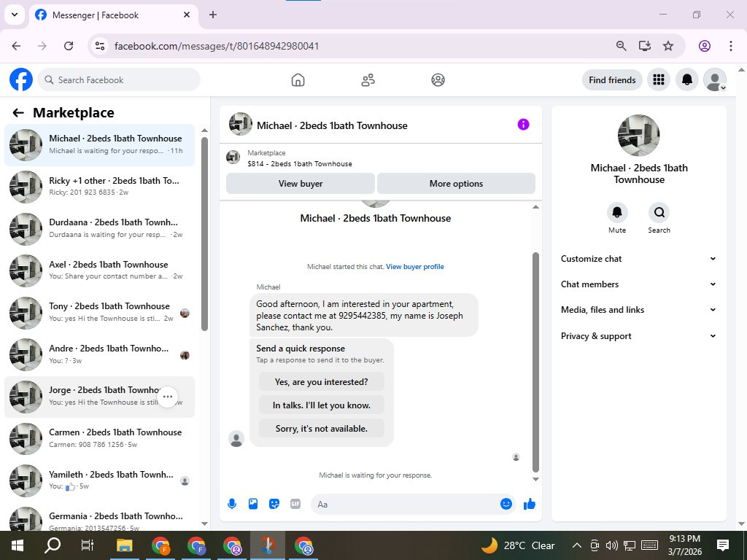This screenshot has width=747, height=560.
Task: Expand Customize chat section
Action: click(638, 259)
